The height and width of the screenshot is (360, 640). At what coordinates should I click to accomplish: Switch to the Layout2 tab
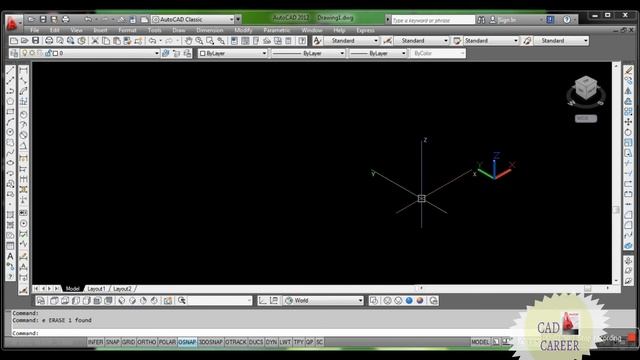click(122, 289)
